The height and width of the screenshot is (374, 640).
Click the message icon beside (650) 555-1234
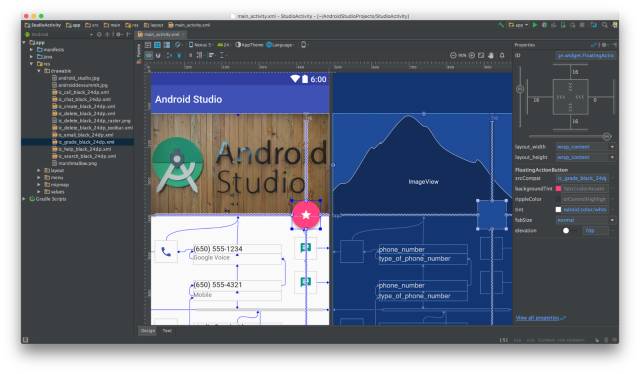click(306, 248)
